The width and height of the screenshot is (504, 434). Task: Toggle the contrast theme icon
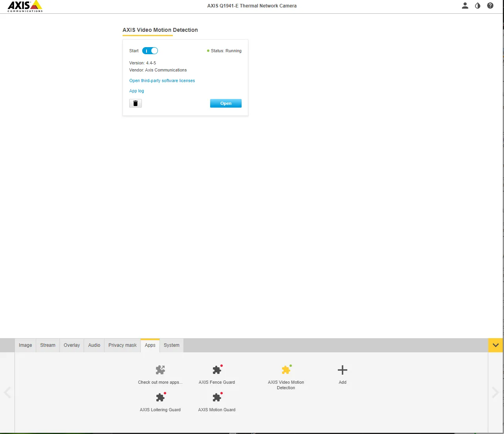pyautogui.click(x=478, y=5)
